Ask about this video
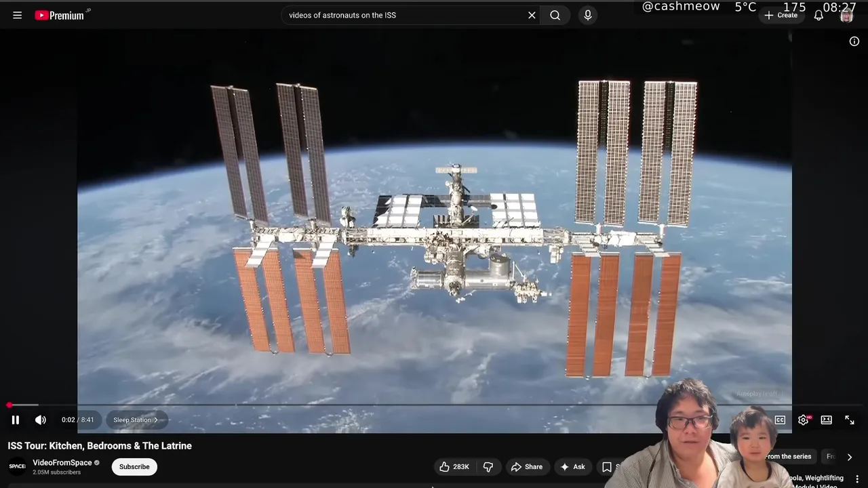The width and height of the screenshot is (868, 488). point(572,466)
